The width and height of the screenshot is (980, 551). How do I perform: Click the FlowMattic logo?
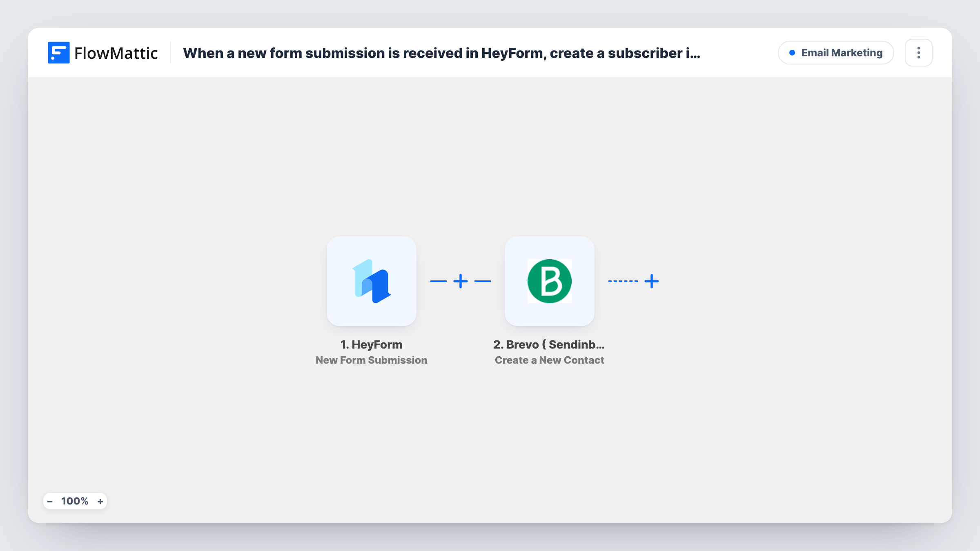click(102, 53)
